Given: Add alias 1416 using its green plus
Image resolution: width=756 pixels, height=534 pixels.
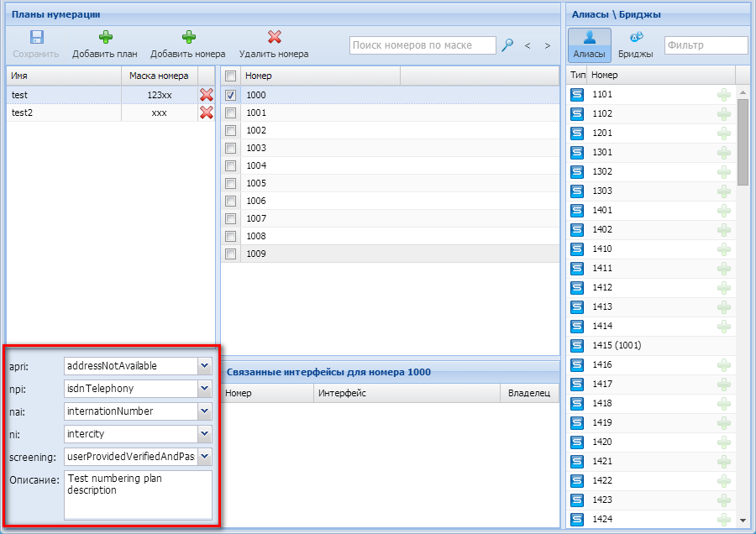Looking at the screenshot, I should (x=724, y=365).
